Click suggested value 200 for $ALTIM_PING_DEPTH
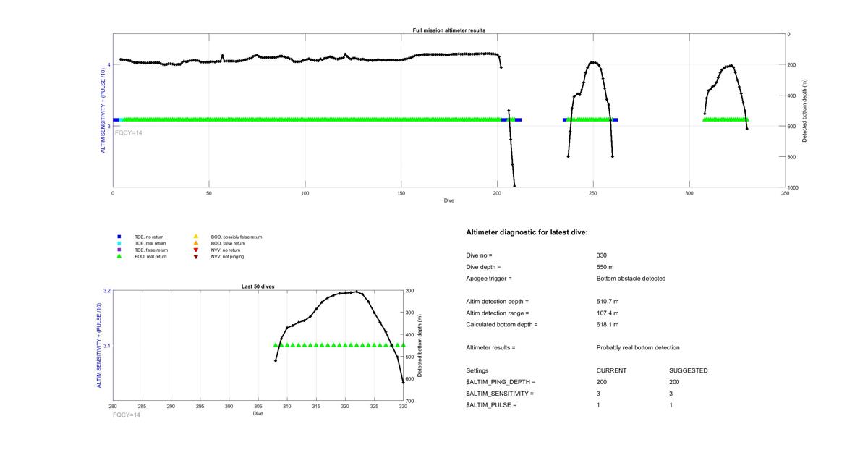Image resolution: width=868 pixels, height=450 pixels. click(675, 382)
